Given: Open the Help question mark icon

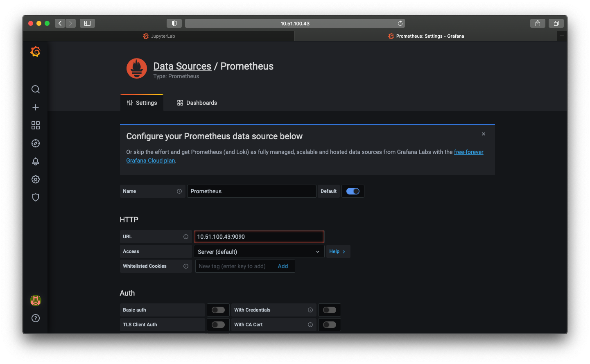Looking at the screenshot, I should [36, 318].
